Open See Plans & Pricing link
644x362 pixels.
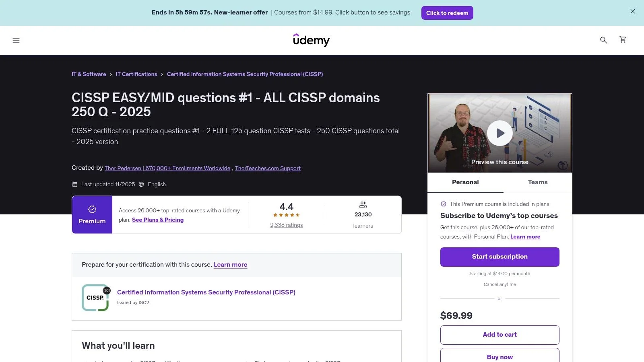tap(158, 220)
